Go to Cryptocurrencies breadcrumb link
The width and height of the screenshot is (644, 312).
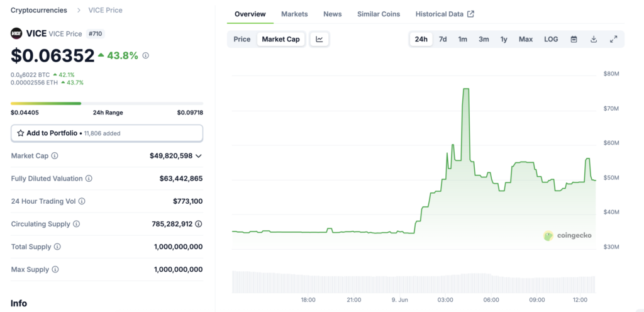[38, 10]
